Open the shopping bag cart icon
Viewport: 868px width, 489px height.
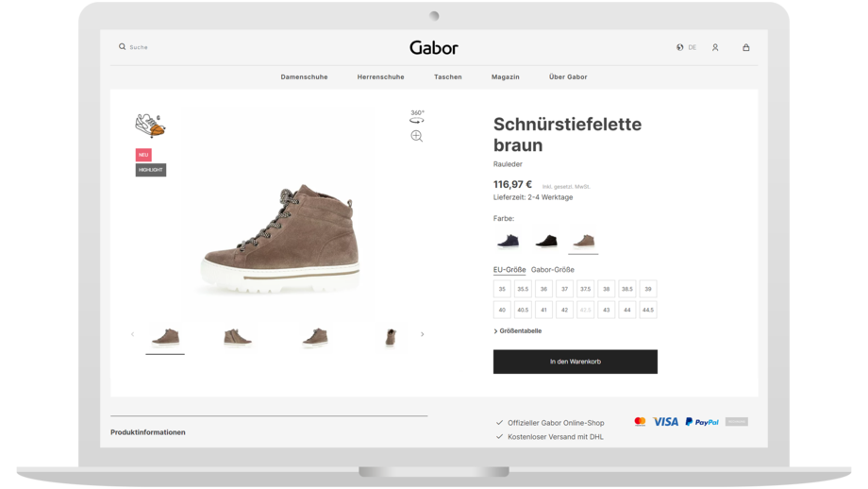click(746, 47)
